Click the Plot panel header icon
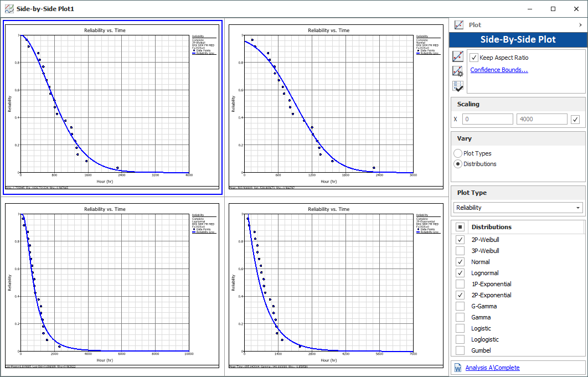The width and height of the screenshot is (588, 377). tap(458, 25)
